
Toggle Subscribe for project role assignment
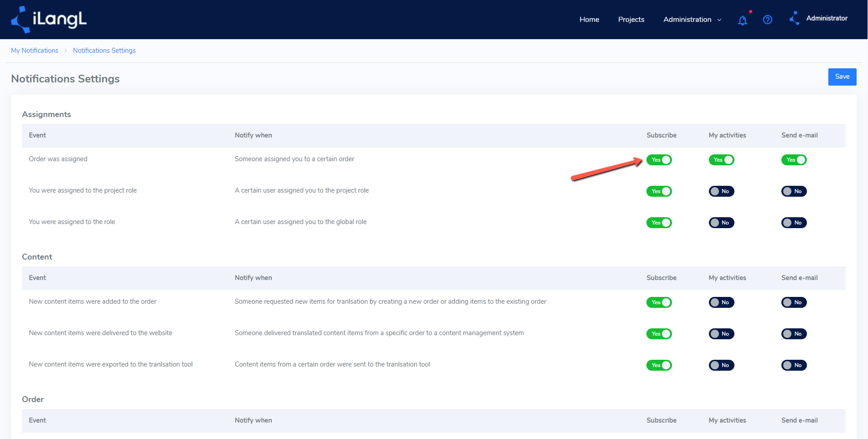[x=659, y=191]
